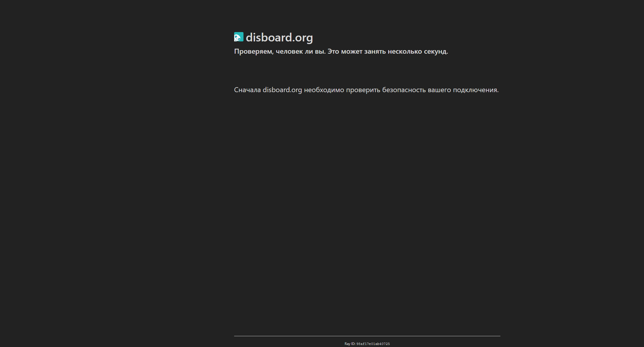Click the "Ray ID:" label in the footer
Image resolution: width=644 pixels, height=347 pixels.
pyautogui.click(x=350, y=344)
